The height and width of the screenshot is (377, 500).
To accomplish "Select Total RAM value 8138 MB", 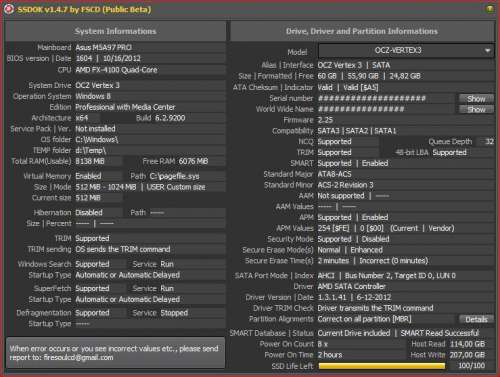I will click(x=90, y=161).
